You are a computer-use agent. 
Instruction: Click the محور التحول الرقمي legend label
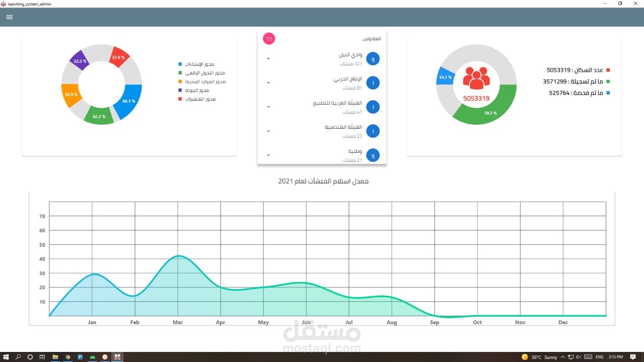tap(205, 73)
